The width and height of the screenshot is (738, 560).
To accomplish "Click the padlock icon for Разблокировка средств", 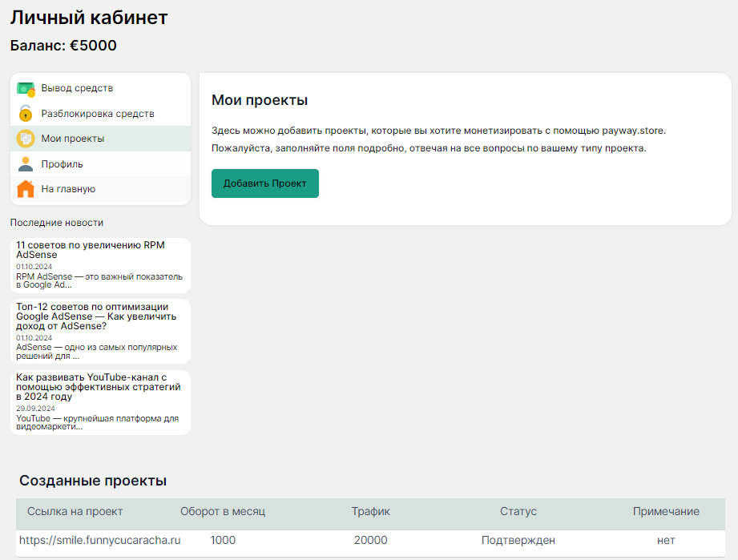I will coord(26,114).
